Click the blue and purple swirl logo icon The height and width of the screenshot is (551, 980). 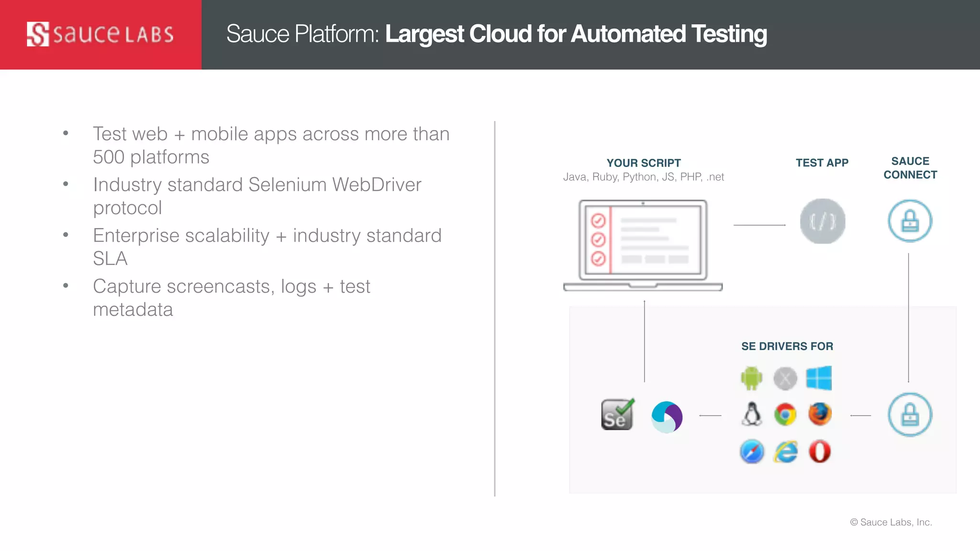point(667,417)
